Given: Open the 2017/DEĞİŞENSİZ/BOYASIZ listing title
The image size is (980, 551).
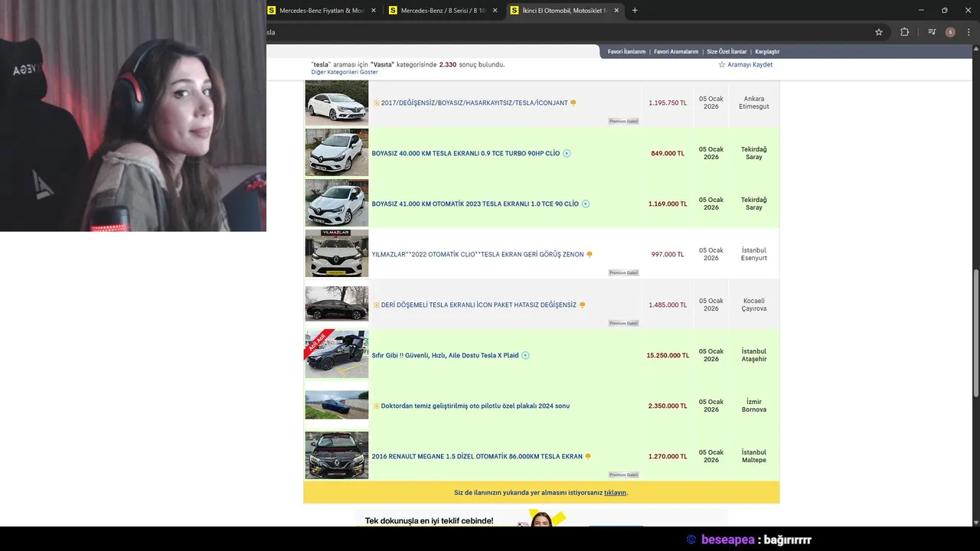Looking at the screenshot, I should click(475, 103).
